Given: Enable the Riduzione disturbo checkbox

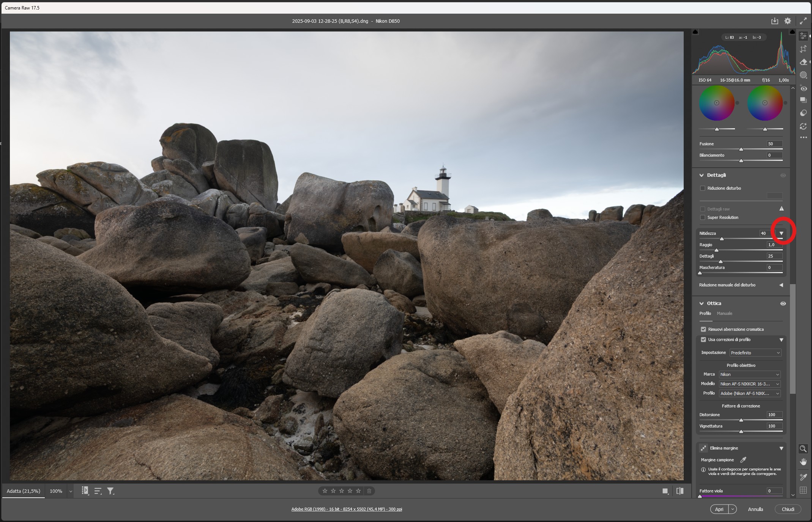Looking at the screenshot, I should tap(703, 188).
